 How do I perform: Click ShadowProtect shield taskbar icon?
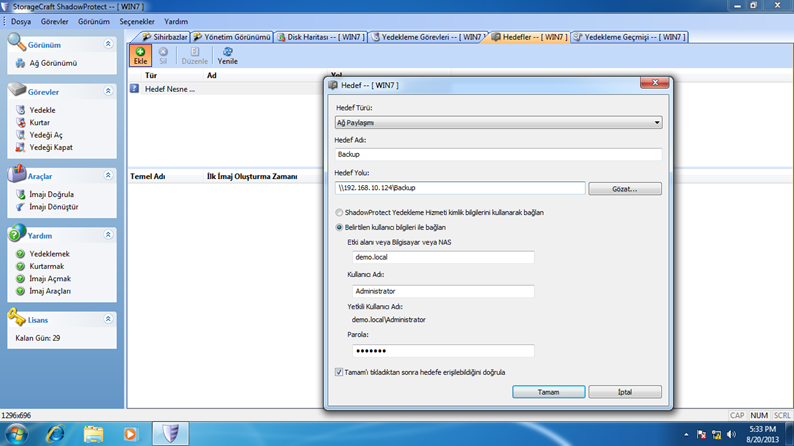point(171,434)
